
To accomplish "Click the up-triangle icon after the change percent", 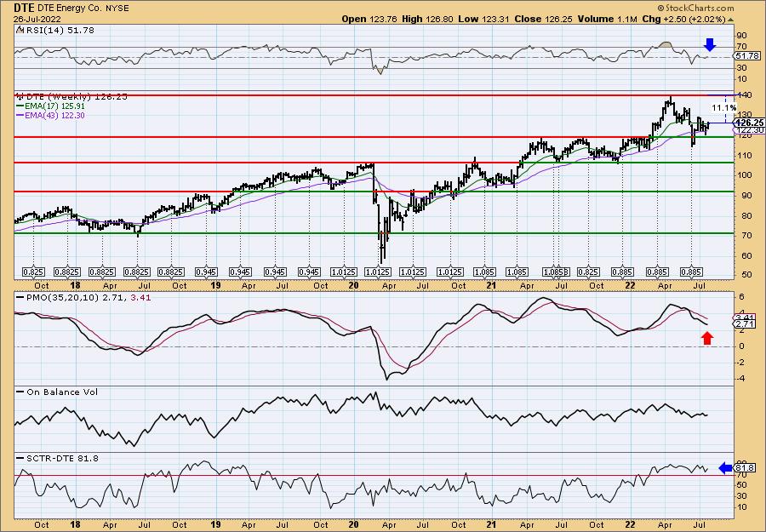I will [731, 20].
